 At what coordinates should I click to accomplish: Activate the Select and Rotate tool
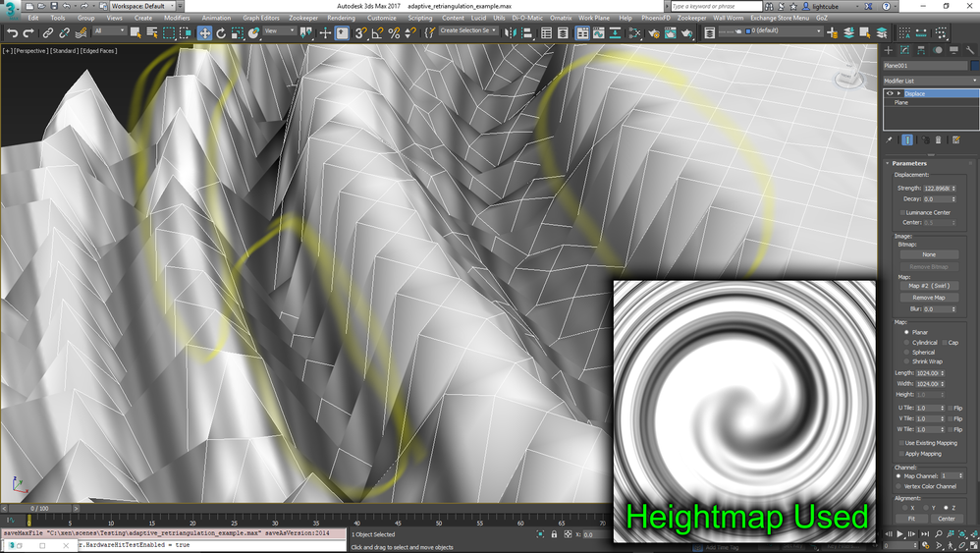221,33
